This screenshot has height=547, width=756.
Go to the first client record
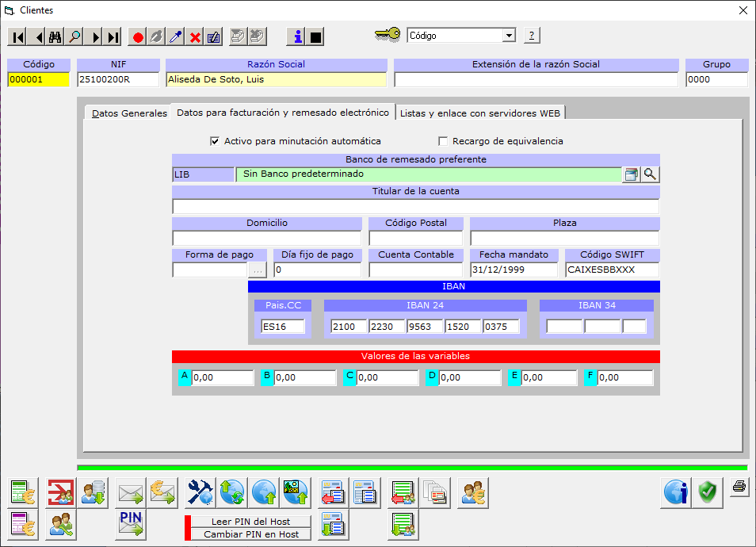[17, 36]
